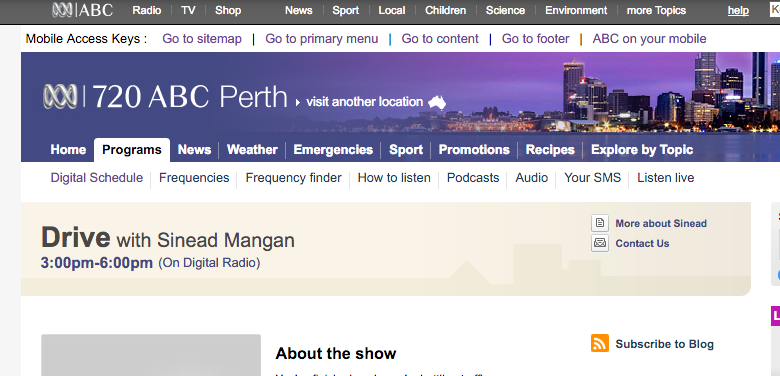Follow the Go to content link
Screen dimensions: 780x376
point(440,39)
